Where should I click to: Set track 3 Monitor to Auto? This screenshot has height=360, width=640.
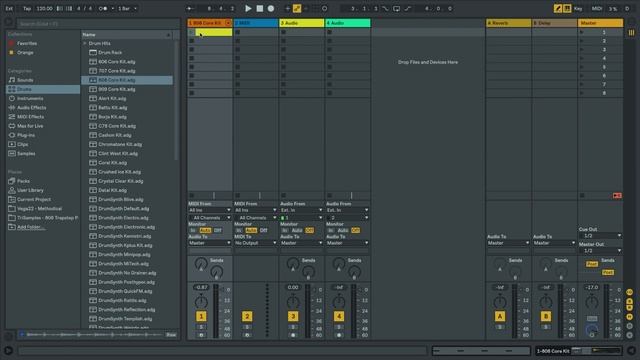coord(297,230)
